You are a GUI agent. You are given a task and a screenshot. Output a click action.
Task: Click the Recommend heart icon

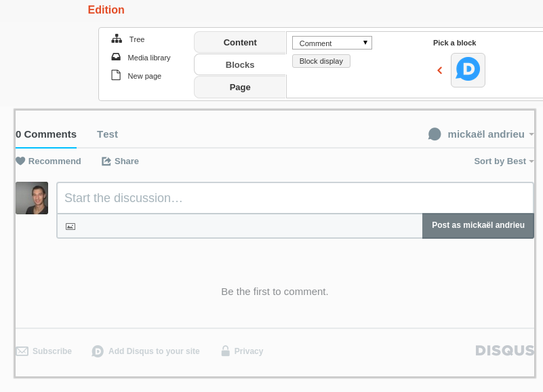point(20,161)
